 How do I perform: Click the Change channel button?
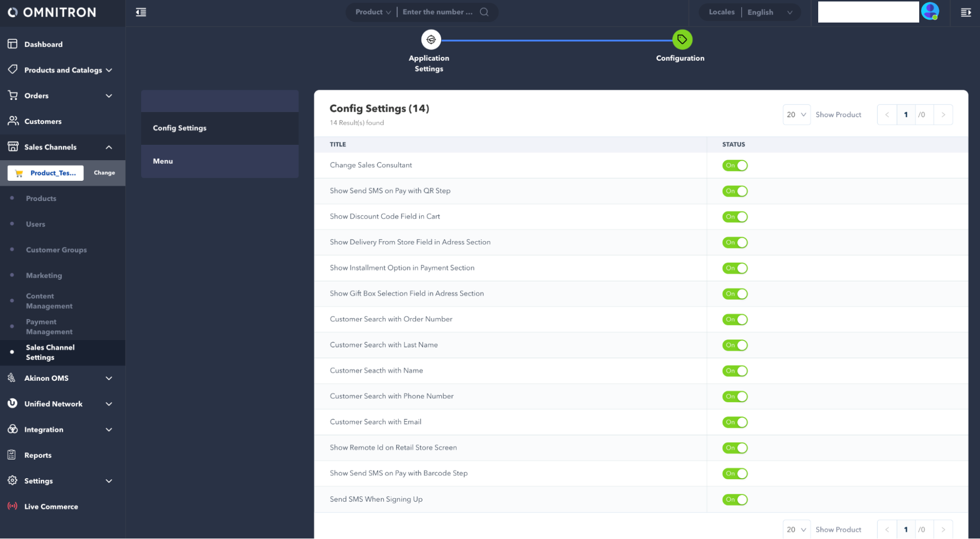pyautogui.click(x=104, y=173)
